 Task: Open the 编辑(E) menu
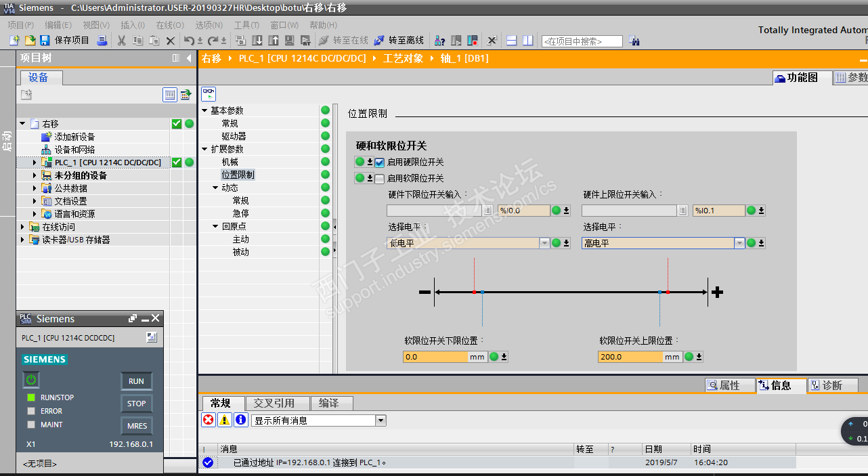click(x=58, y=25)
